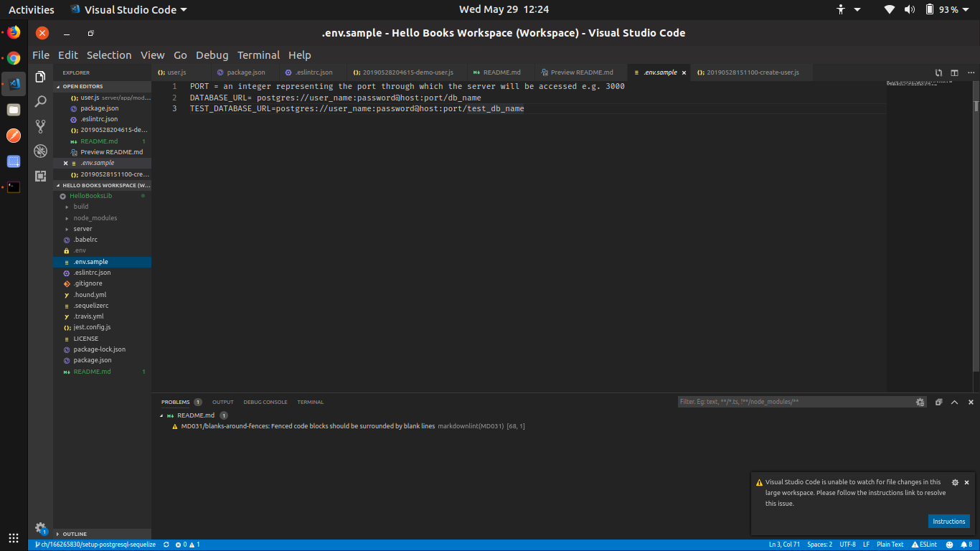Image resolution: width=980 pixels, height=551 pixels.
Task: Collapse the HelloBooksLib root folder
Action: (x=102, y=196)
